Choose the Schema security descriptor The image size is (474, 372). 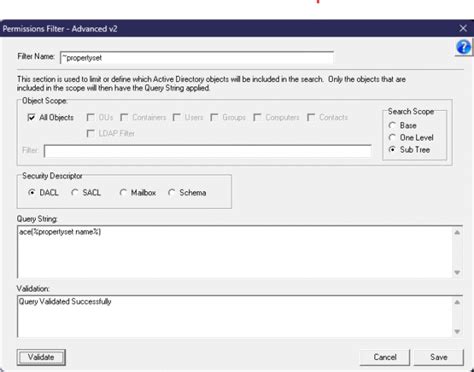pos(172,192)
